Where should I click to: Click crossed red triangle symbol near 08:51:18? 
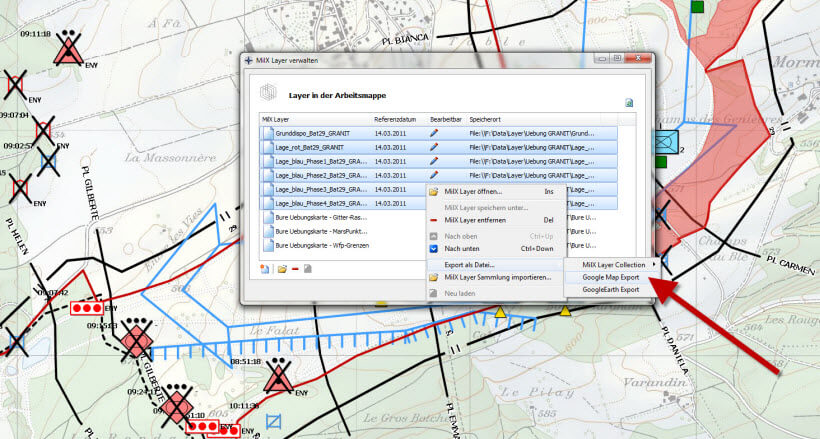click(278, 376)
